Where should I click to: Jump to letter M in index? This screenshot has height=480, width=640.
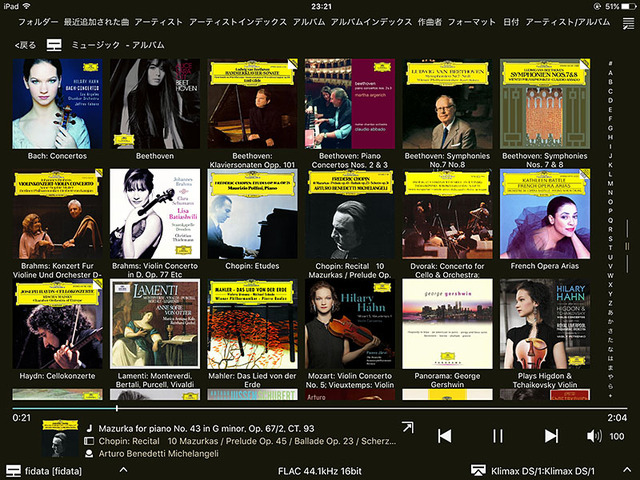610,184
